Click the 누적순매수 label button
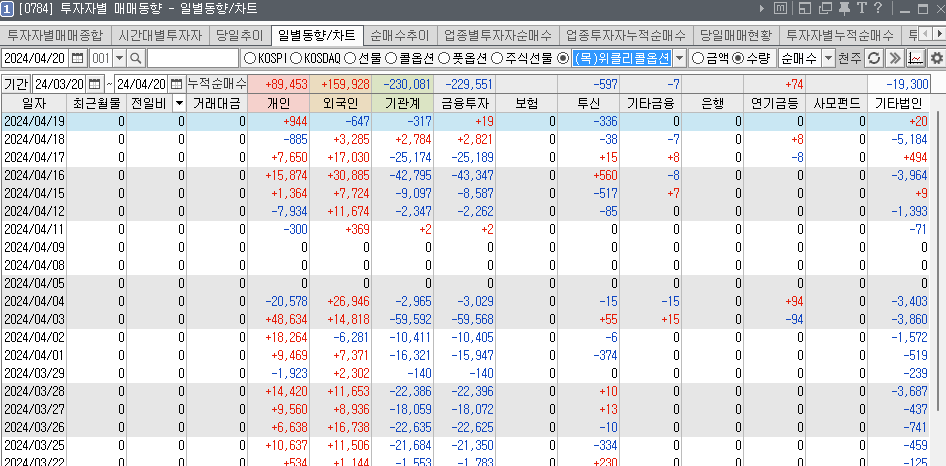This screenshot has height=466, width=946. pos(217,83)
